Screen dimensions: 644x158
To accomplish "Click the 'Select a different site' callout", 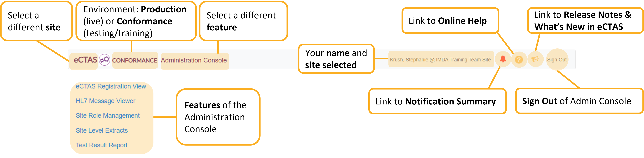I will pos(36,21).
